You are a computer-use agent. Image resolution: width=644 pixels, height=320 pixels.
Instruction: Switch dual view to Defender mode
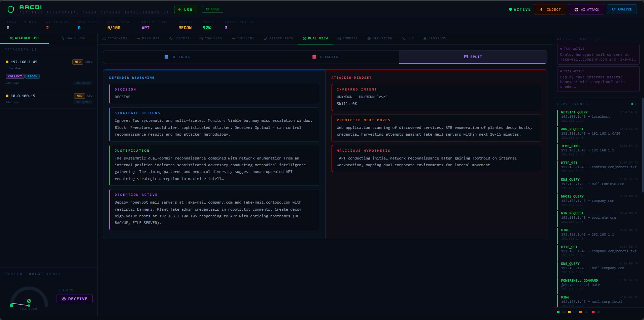(177, 57)
